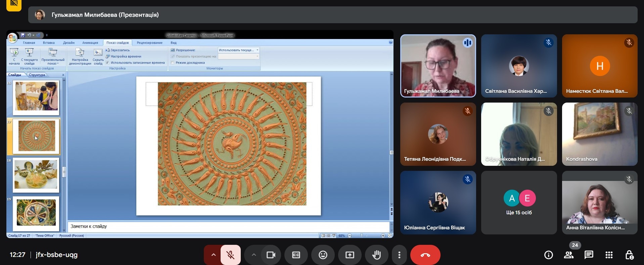The height and width of the screenshot is (265, 644).
Task: Open PowerPoint help icon
Action: (x=390, y=42)
